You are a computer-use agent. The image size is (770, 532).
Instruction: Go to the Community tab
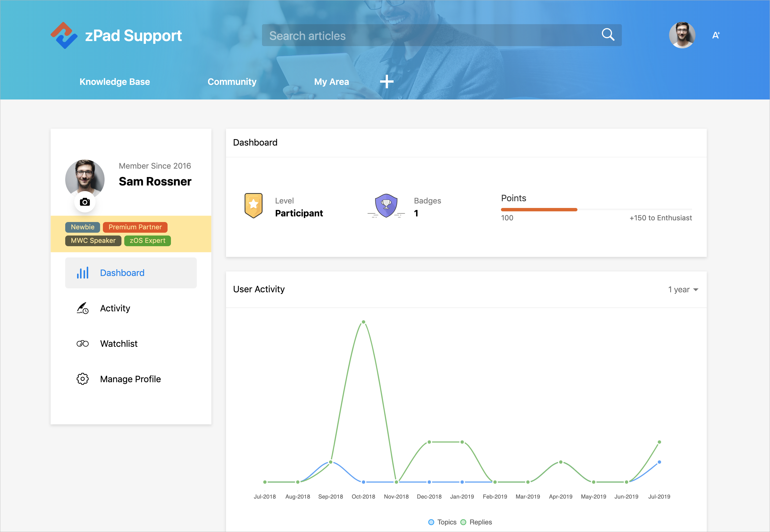[x=232, y=82]
